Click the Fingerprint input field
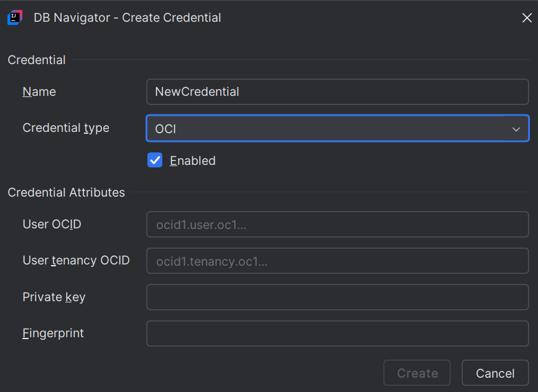The image size is (538, 392). click(x=337, y=334)
